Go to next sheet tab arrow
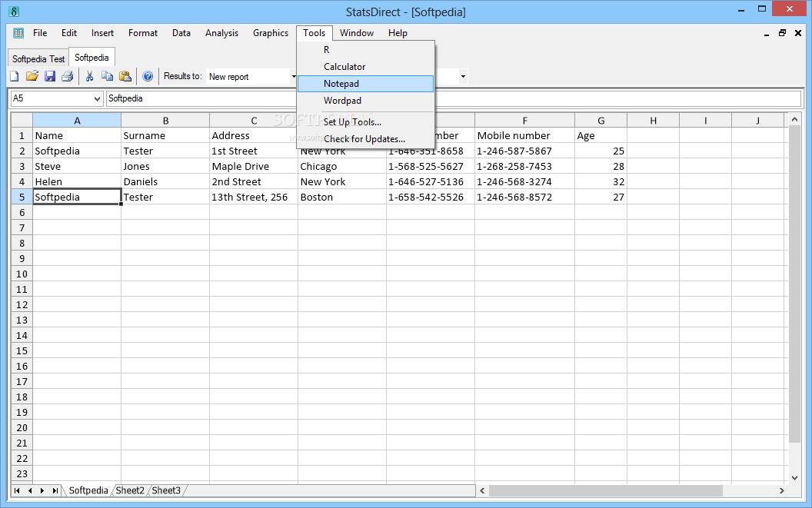This screenshot has width=812, height=508. tap(42, 490)
